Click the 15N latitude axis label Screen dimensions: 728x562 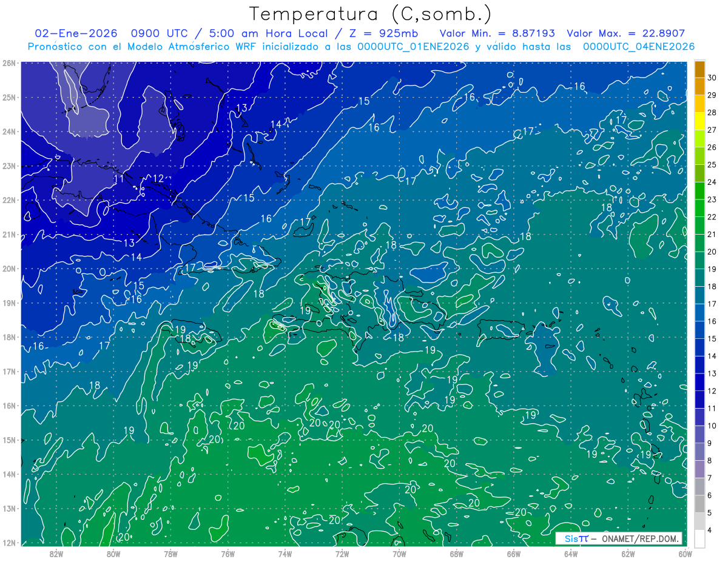point(8,440)
